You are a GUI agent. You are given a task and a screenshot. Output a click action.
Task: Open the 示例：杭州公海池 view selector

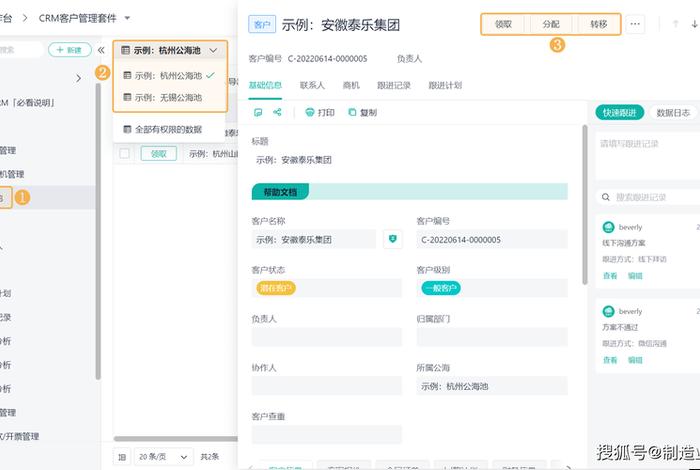coord(170,50)
